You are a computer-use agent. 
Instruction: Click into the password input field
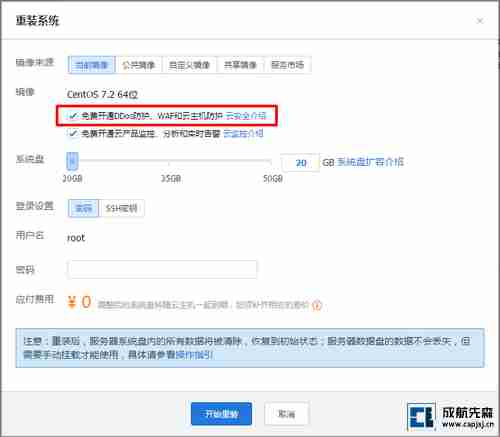tap(162, 269)
